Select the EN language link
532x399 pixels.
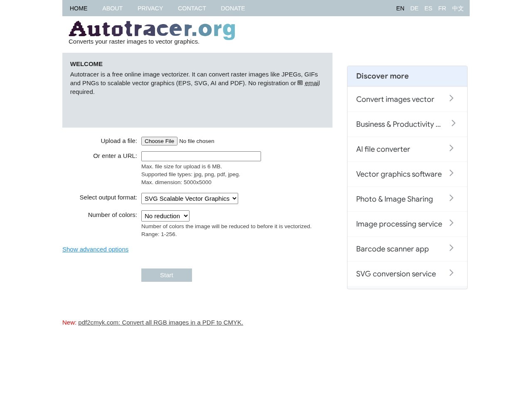(400, 8)
